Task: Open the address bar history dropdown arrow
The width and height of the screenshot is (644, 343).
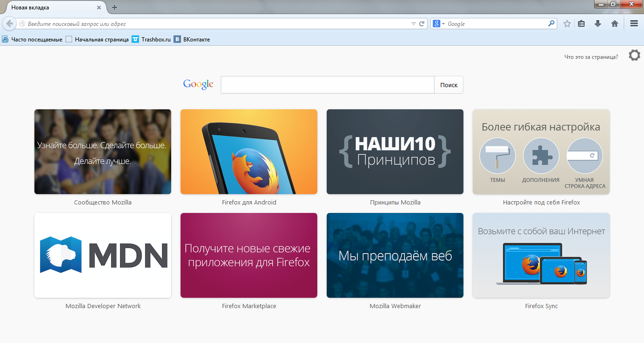Action: pyautogui.click(x=413, y=24)
